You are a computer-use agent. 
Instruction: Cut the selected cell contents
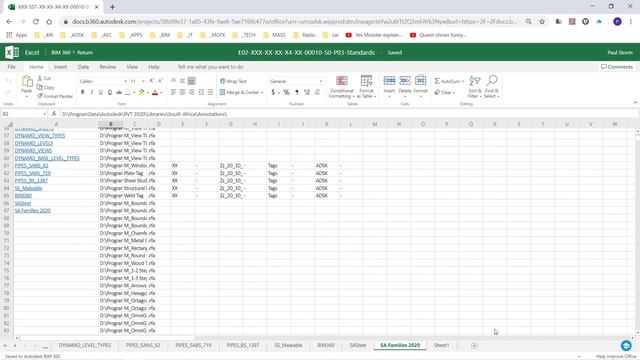(44, 78)
